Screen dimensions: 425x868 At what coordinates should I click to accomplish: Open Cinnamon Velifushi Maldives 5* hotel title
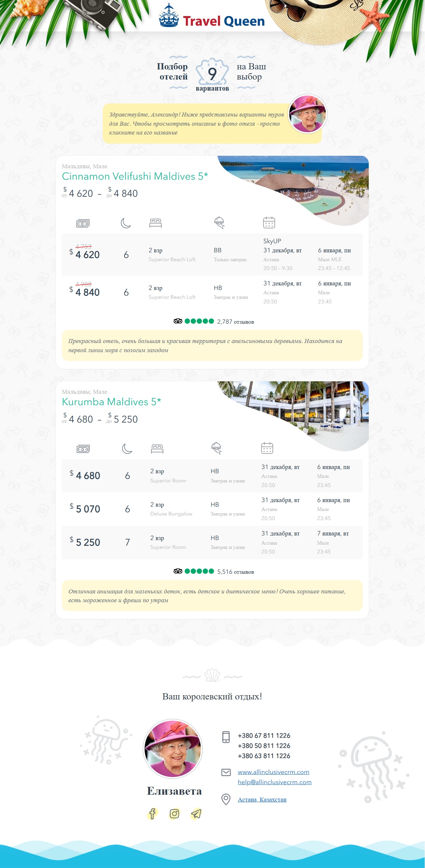pyautogui.click(x=135, y=176)
